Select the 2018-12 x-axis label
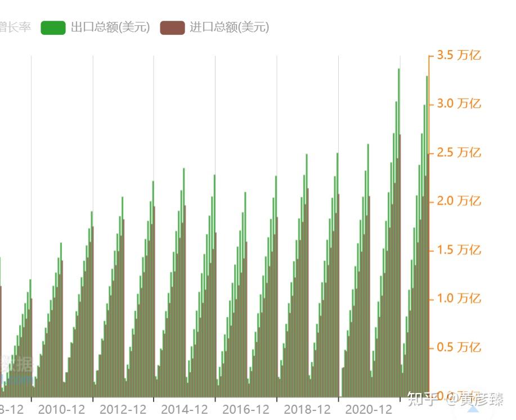Screen dimensions: 516x420 click(307, 409)
